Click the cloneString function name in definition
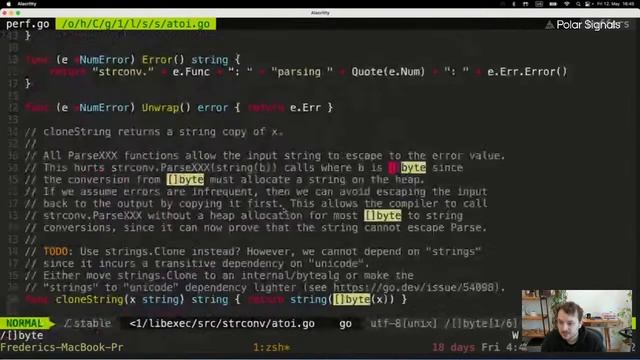 89,299
